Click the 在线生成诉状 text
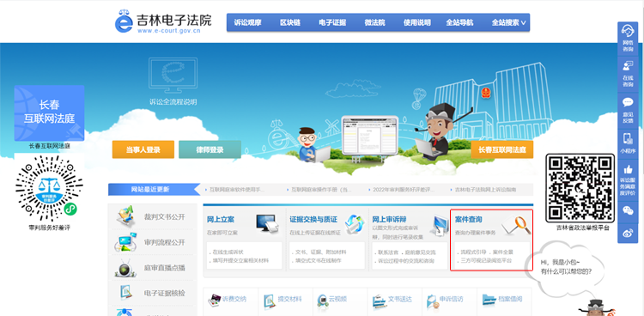Screen dimensions: 644x316 click(x=228, y=252)
